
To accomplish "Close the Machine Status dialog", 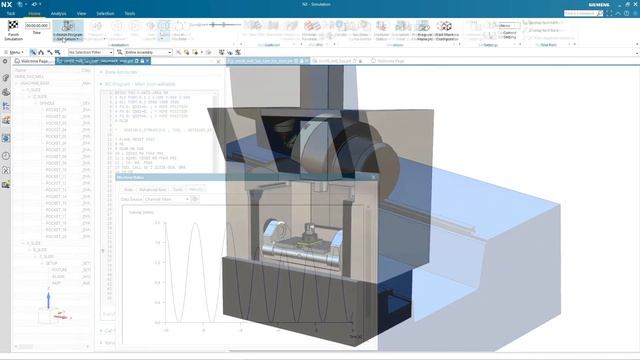I will 373,177.
